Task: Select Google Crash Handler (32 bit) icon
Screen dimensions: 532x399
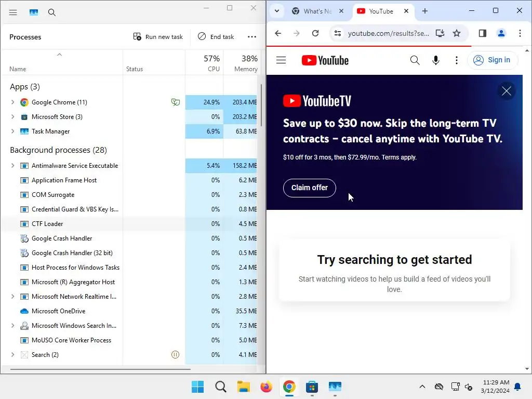Action: point(24,253)
